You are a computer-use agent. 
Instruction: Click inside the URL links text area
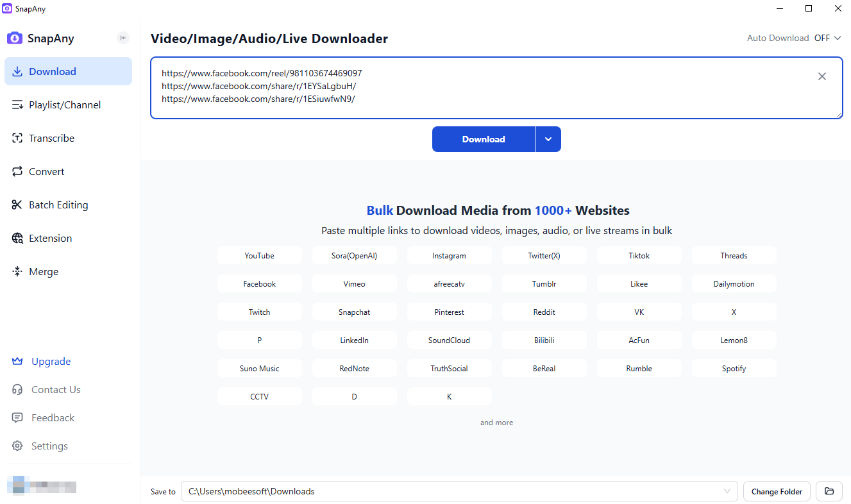[496, 88]
